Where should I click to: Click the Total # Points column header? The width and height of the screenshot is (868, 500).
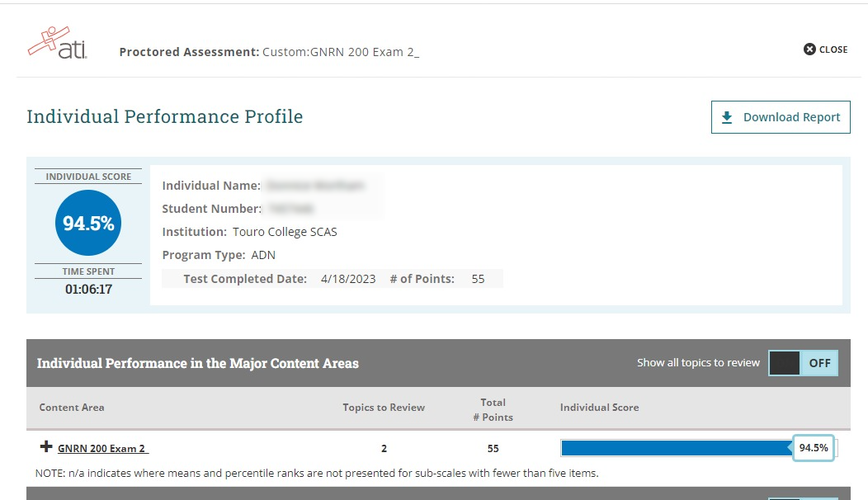493,409
